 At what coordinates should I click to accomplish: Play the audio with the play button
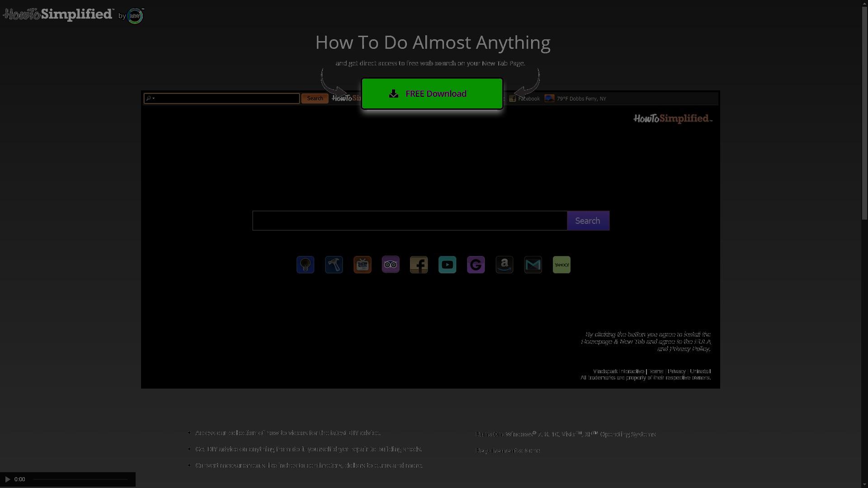click(8, 479)
